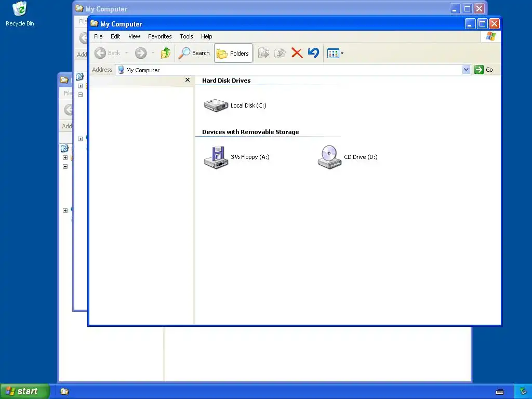532x399 pixels.
Task: Click the red Delete X icon
Action: (297, 53)
